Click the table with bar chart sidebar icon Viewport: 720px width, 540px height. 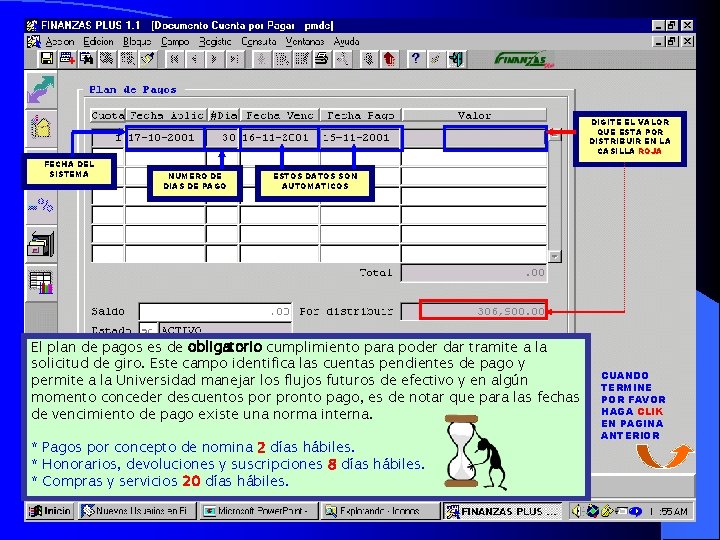coord(41,282)
